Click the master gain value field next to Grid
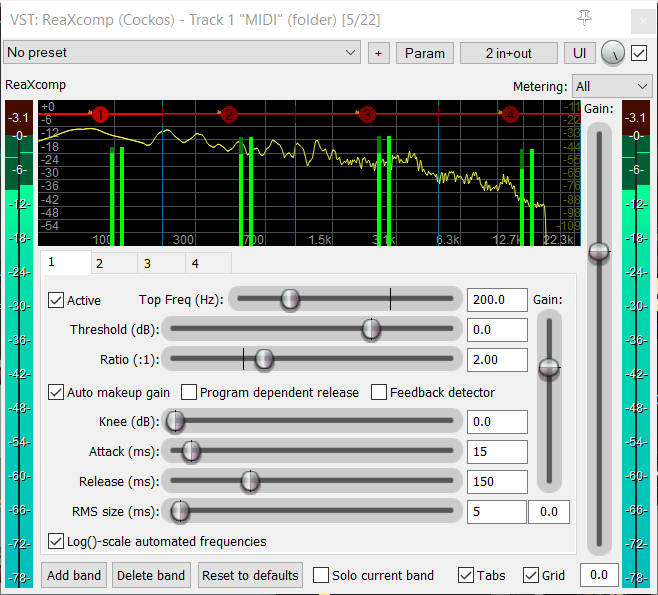This screenshot has width=658, height=595. tap(599, 575)
